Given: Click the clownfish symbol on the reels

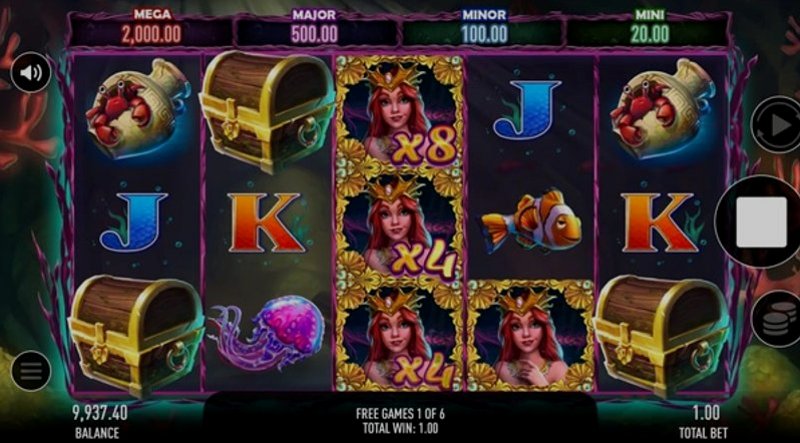Looking at the screenshot, I should 531,224.
